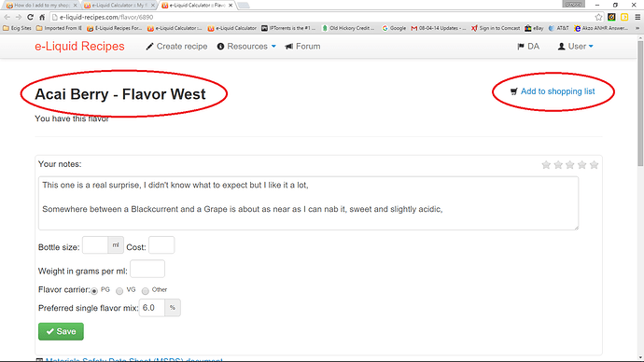Open the E-Liquid Recipes For... bookmark
Image resolution: width=644 pixels, height=362 pixels.
[114, 28]
